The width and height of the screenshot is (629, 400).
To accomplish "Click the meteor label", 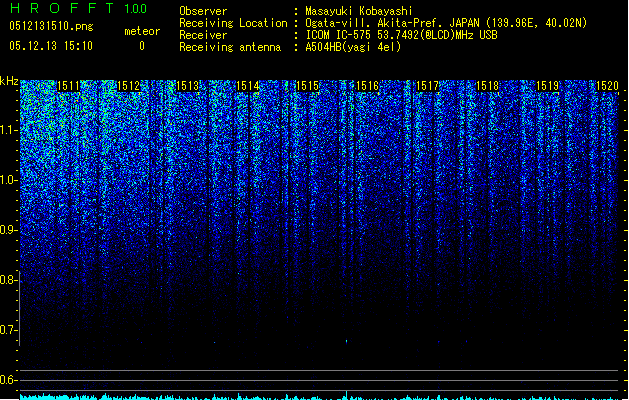I will 142,31.
